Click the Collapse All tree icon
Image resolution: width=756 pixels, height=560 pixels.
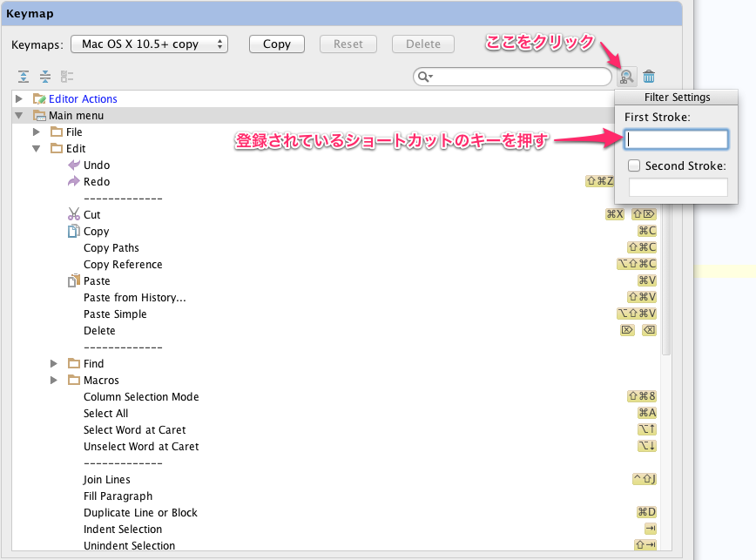(x=45, y=77)
